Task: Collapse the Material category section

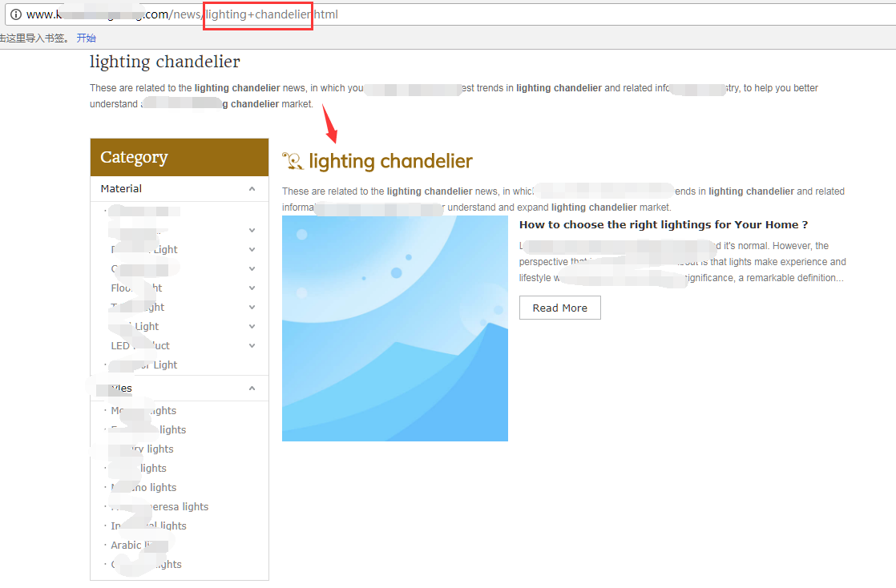Action: [x=252, y=189]
